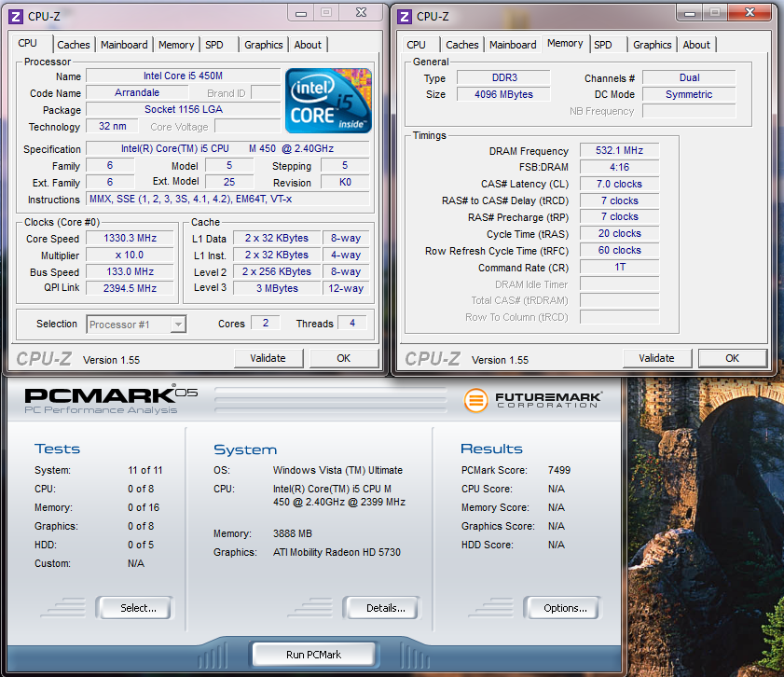Click the Revision value K0
The height and width of the screenshot is (677, 784).
click(x=345, y=183)
